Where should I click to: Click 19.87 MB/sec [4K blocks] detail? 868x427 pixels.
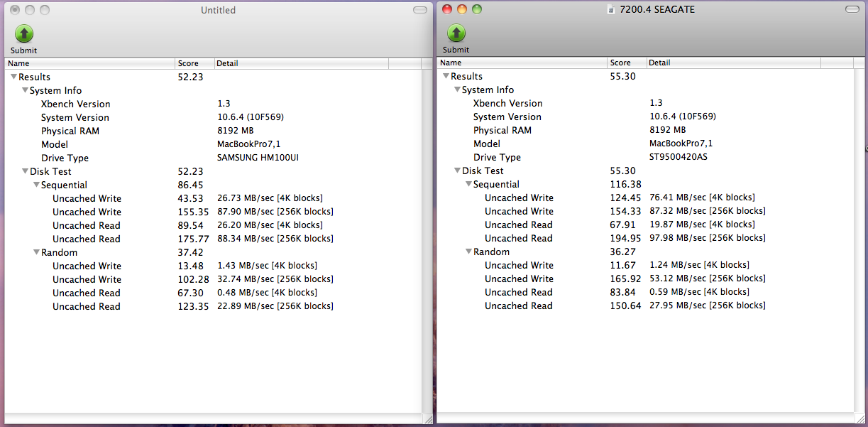[702, 225]
